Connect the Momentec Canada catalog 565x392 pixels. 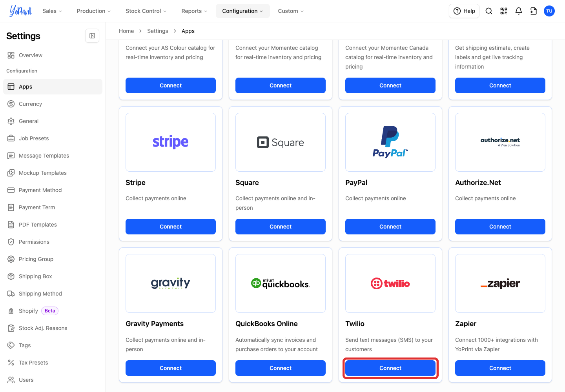[390, 85]
